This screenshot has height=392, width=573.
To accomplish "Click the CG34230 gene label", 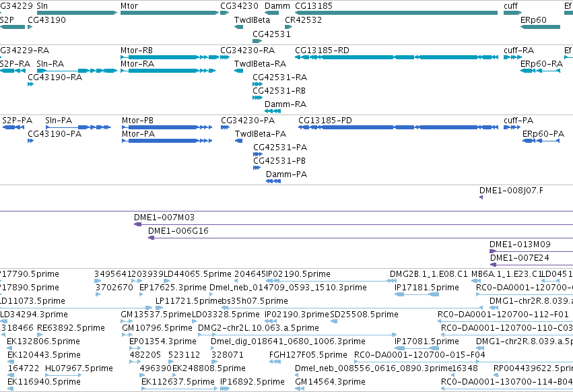I will coord(239,6).
